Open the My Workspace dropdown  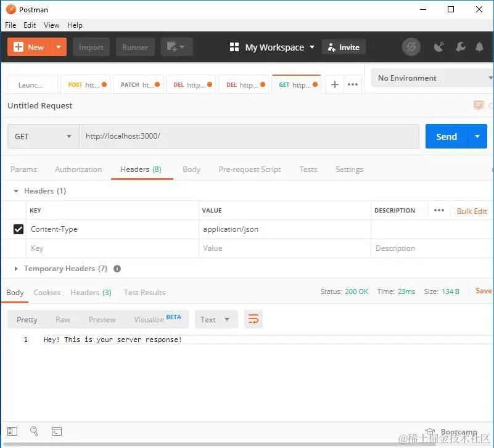click(272, 47)
